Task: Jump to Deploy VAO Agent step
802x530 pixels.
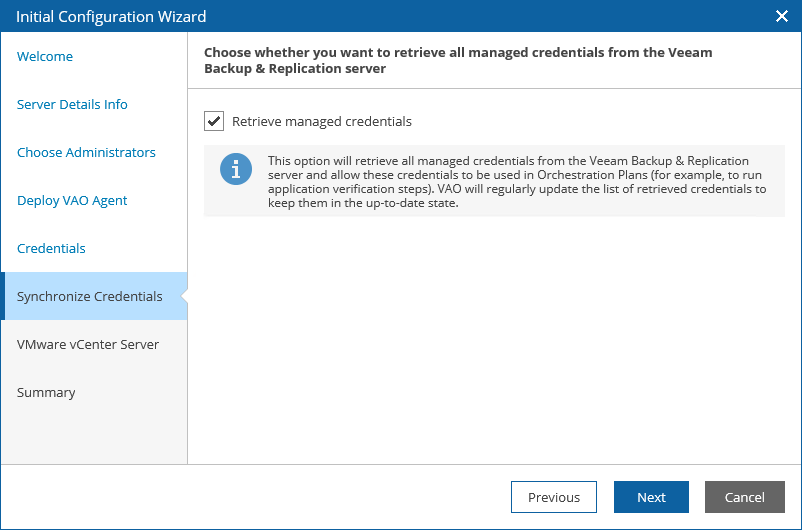Action: (x=72, y=201)
